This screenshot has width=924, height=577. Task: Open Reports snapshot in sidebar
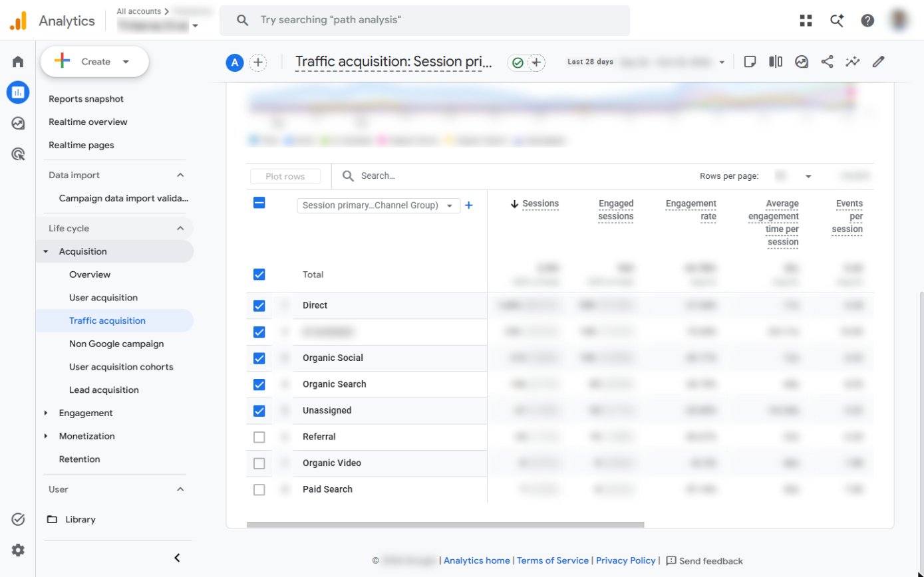click(86, 99)
